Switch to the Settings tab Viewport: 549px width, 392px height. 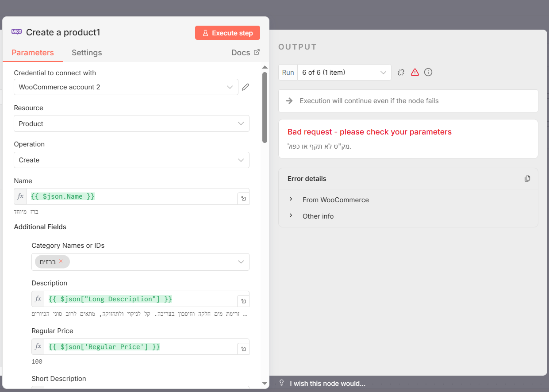click(87, 53)
